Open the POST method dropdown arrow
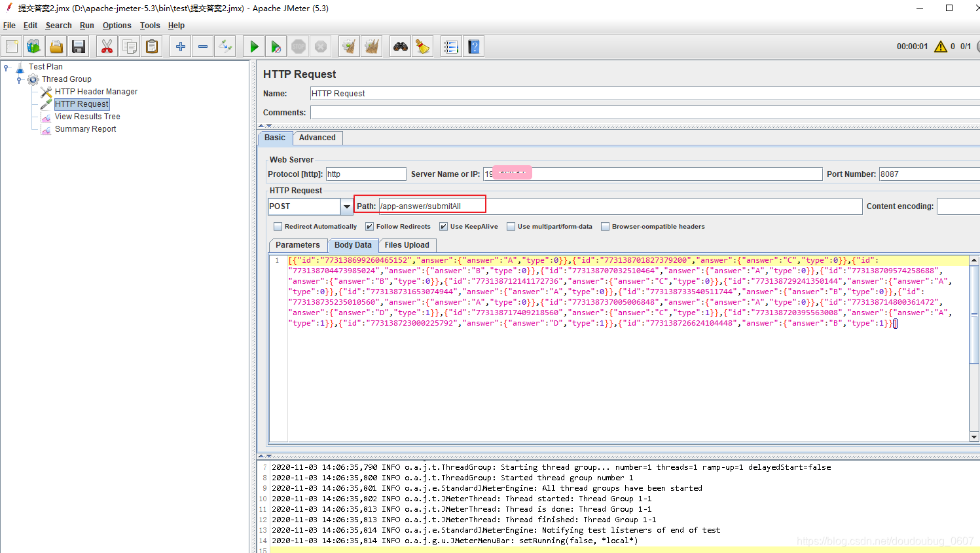Screen dimensions: 980x553 pos(347,206)
